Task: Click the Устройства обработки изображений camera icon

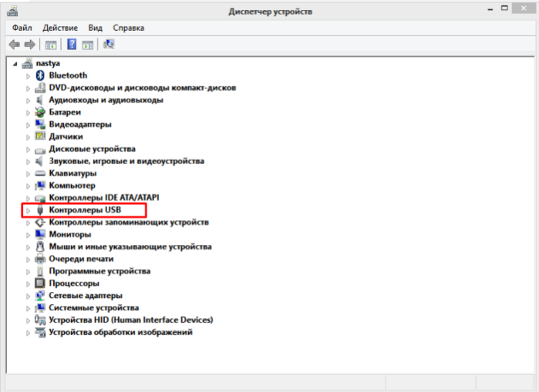Action: point(40,332)
